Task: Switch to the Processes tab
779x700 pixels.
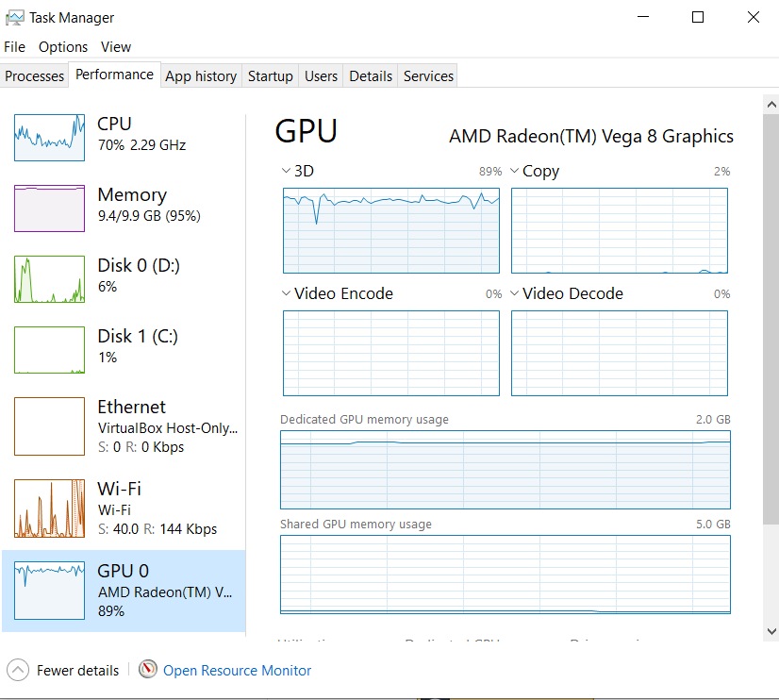Action: coord(34,76)
